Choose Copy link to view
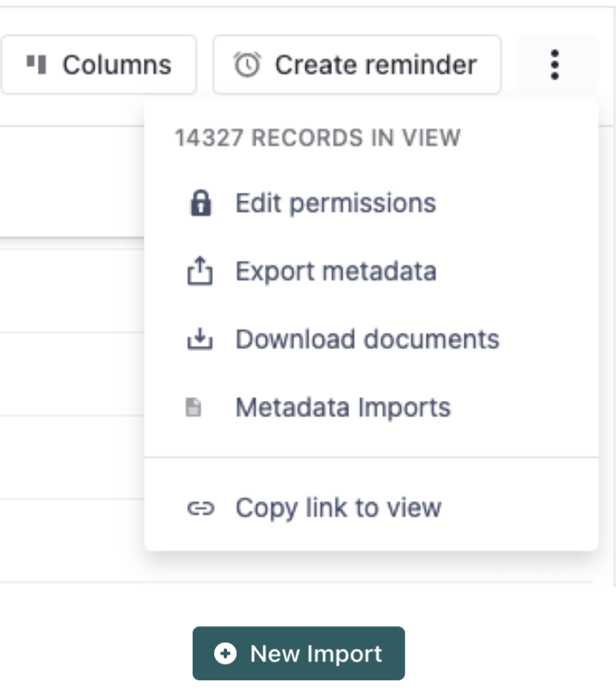 click(x=338, y=507)
